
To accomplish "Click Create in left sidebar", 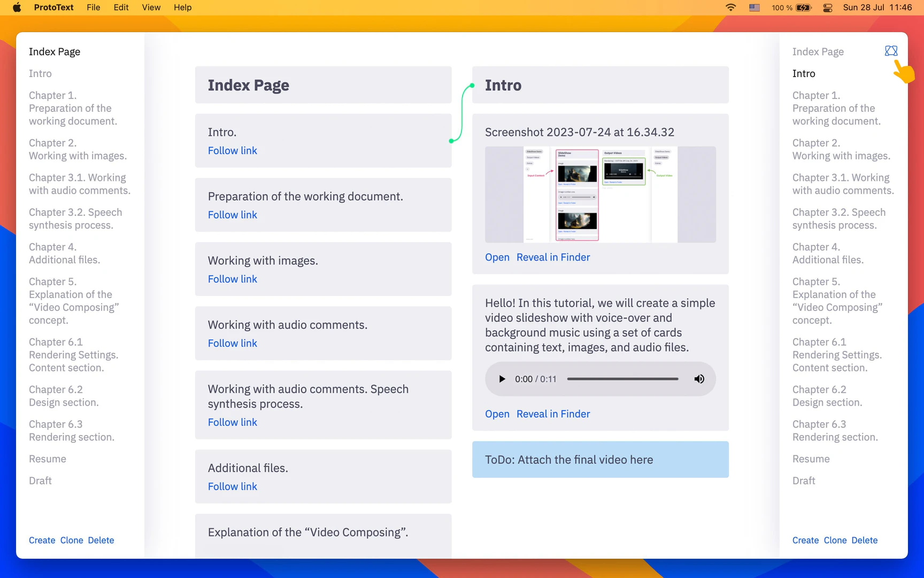I will [x=42, y=540].
